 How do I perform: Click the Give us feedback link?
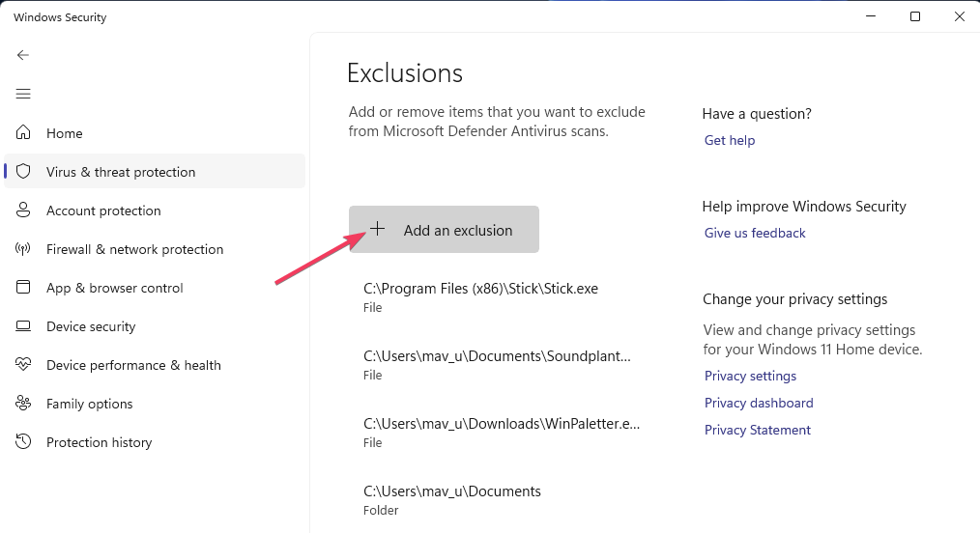pyautogui.click(x=755, y=233)
